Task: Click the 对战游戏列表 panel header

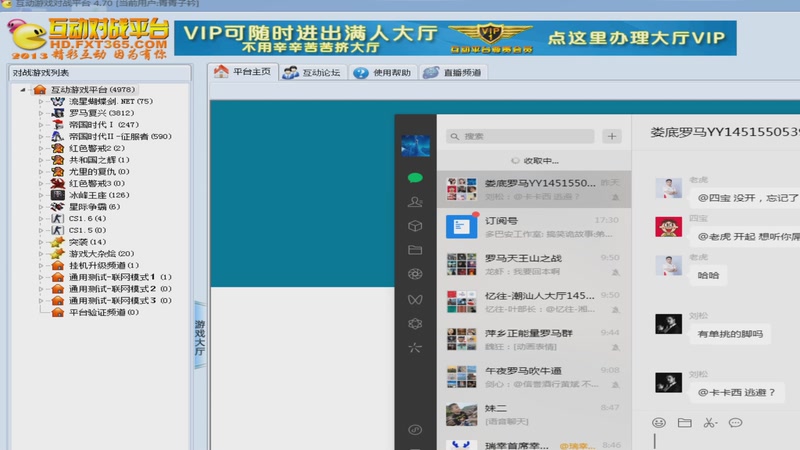Action: (100, 72)
